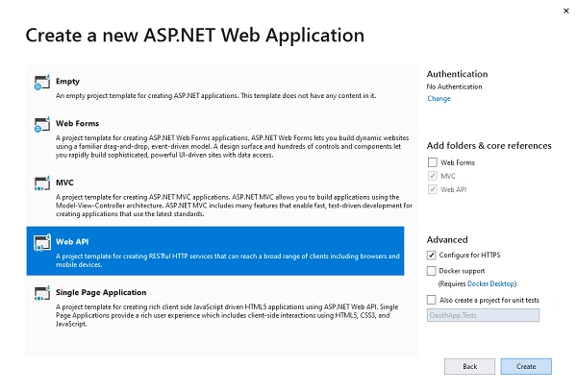Toggle the Web API core reference checkbox
577x392 pixels.
[433, 189]
